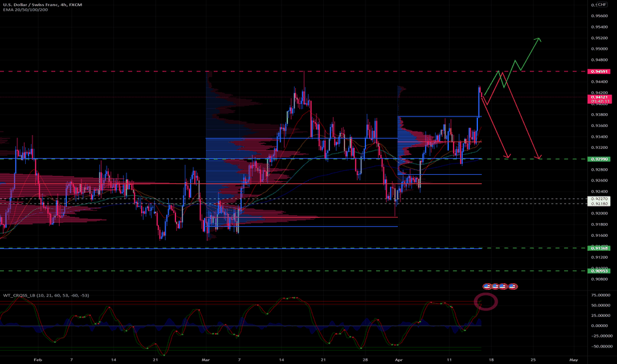This screenshot has height=364, width=617.
Task: Click the Feb date label on time axis
Action: pyautogui.click(x=38, y=359)
